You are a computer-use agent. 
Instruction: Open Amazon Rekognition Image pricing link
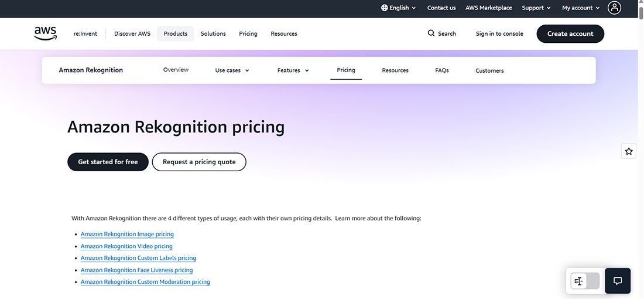pyautogui.click(x=127, y=234)
